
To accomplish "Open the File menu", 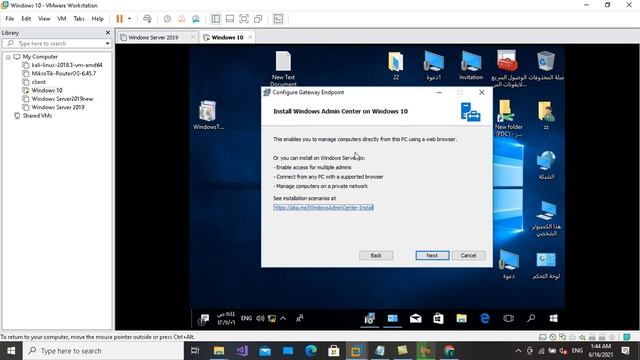I will [x=10, y=19].
